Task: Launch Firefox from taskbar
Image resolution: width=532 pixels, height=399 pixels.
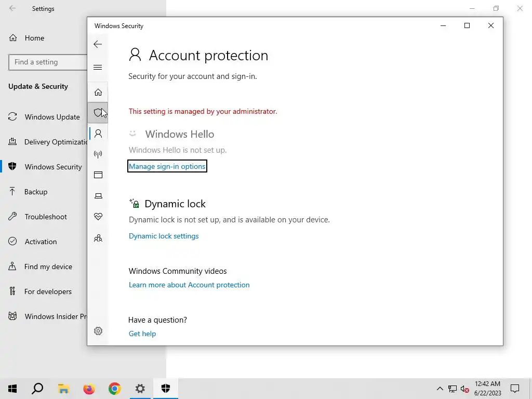Action: pyautogui.click(x=89, y=389)
